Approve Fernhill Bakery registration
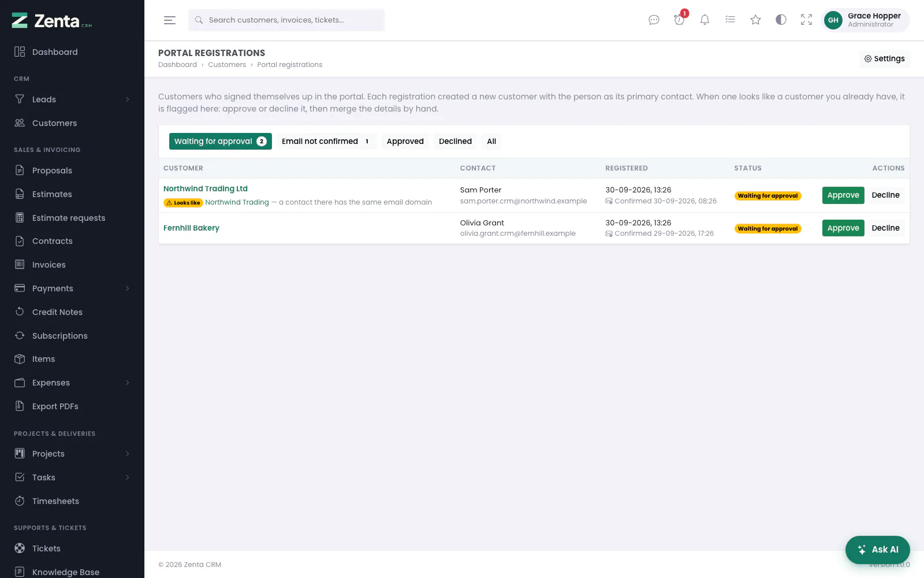Screen dimensions: 924x578 pos(843,228)
